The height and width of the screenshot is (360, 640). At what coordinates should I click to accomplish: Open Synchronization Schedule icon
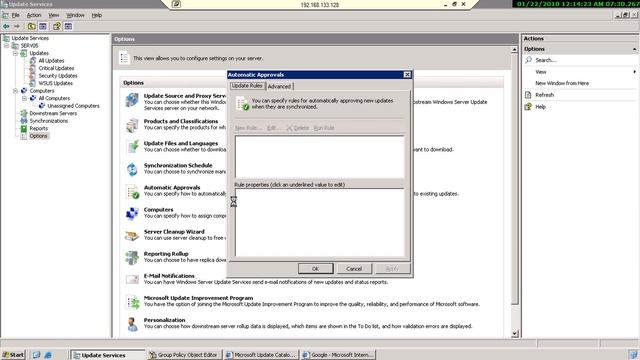(132, 169)
